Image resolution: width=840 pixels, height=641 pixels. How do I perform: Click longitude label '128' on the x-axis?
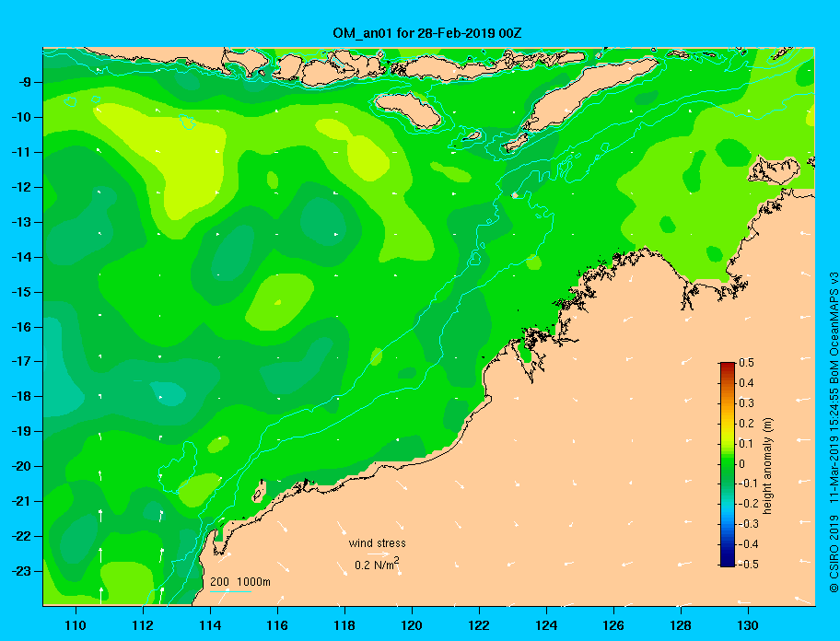pyautogui.click(x=681, y=625)
